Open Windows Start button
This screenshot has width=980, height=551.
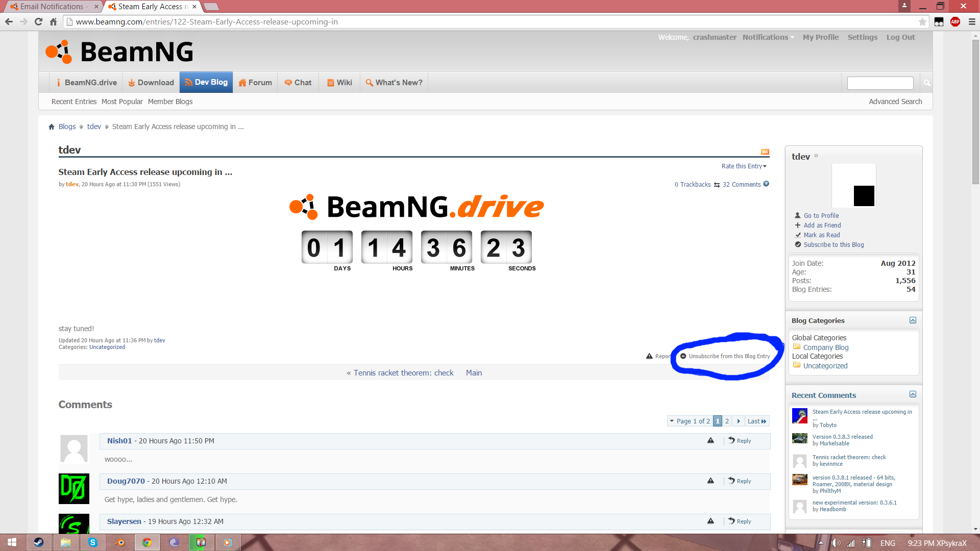pos(12,542)
